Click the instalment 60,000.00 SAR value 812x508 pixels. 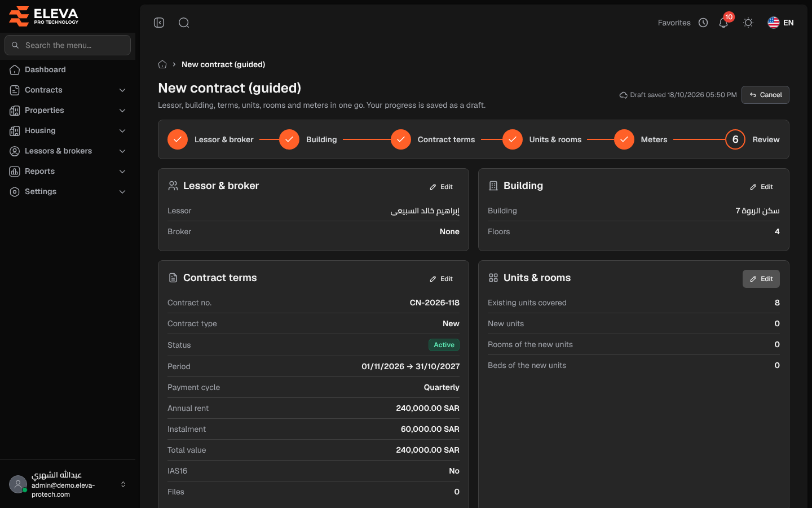click(x=430, y=429)
